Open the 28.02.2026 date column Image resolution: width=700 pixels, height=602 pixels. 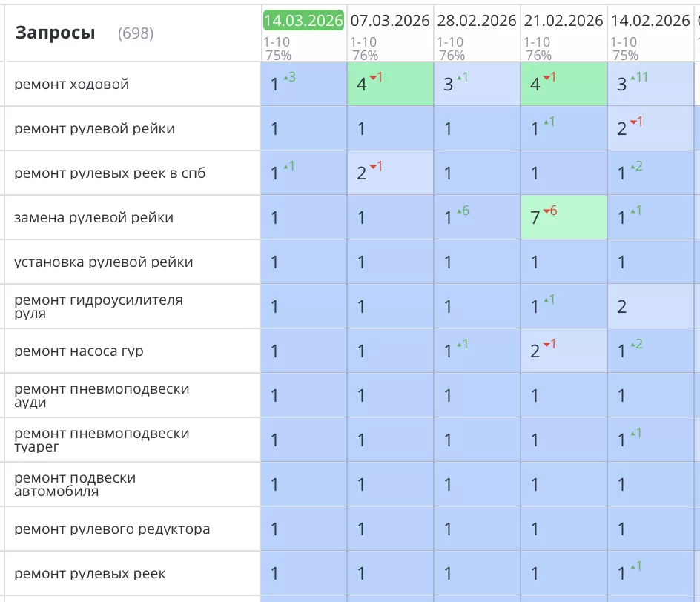477,20
